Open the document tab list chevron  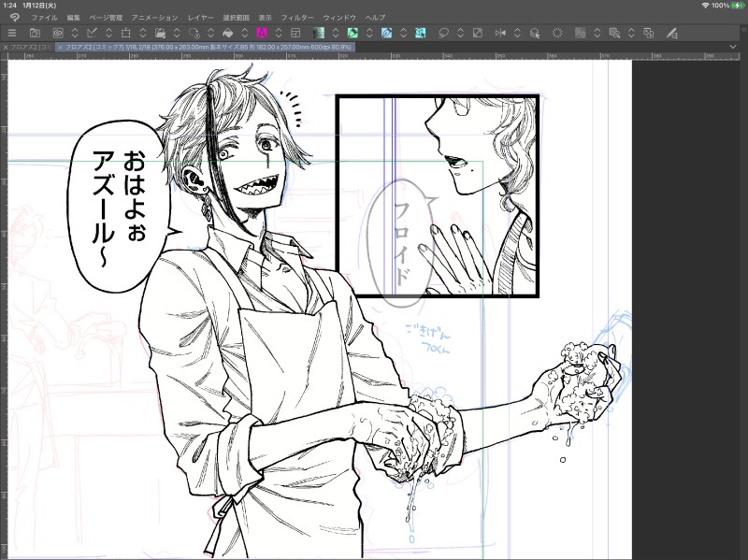point(733,47)
